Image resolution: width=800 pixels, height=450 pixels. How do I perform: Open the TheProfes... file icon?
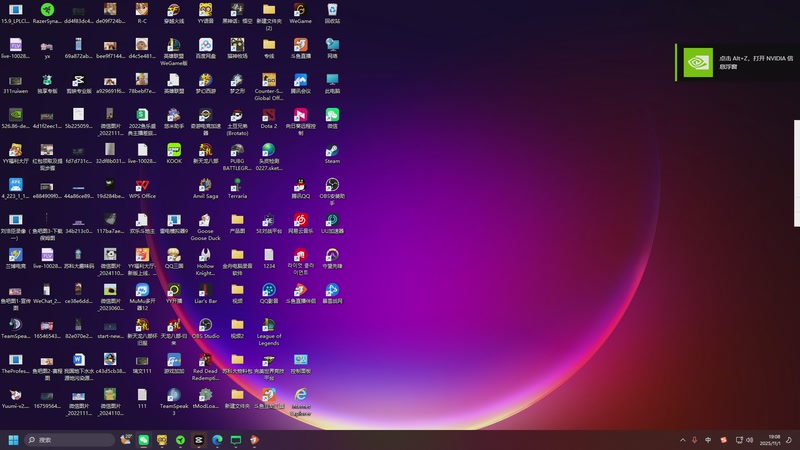pyautogui.click(x=15, y=364)
